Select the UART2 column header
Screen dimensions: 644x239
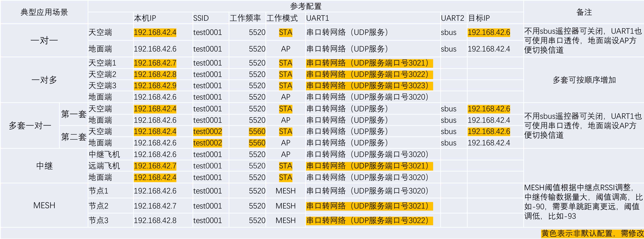tap(452, 18)
